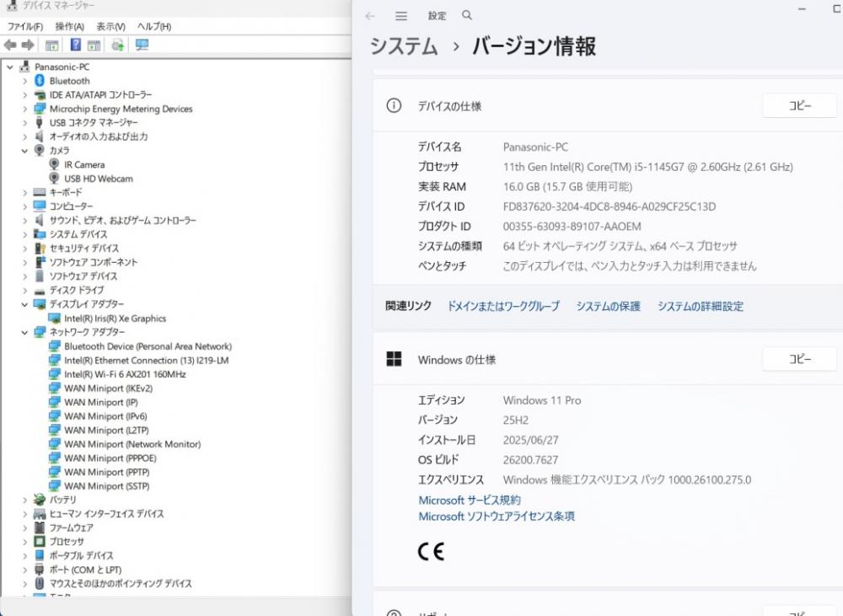Viewport: 843px width, 616px height.
Task: Click the update driver toolbar icon
Action: pyautogui.click(x=118, y=46)
